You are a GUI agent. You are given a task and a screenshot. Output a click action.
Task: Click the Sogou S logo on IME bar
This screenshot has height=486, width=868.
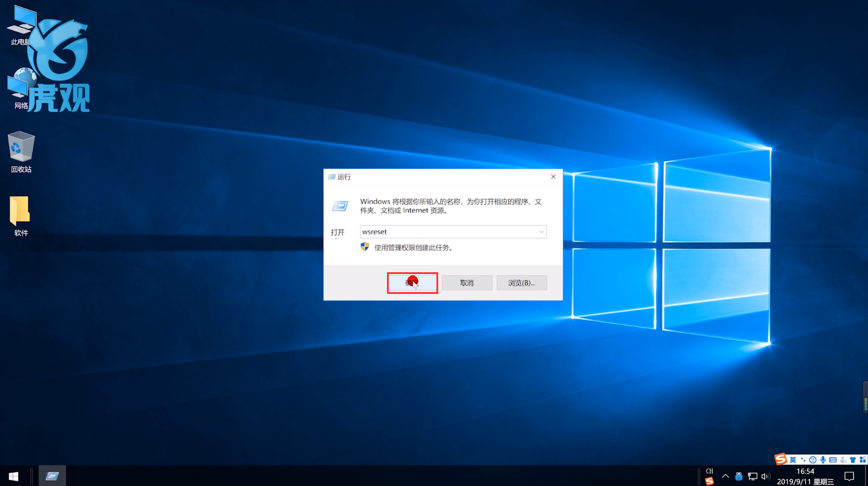pos(781,460)
